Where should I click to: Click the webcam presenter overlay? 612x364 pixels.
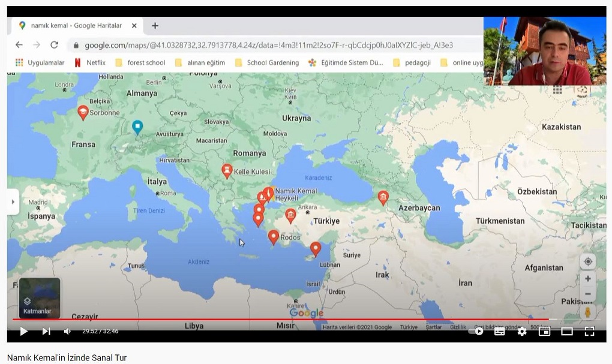pyautogui.click(x=544, y=51)
